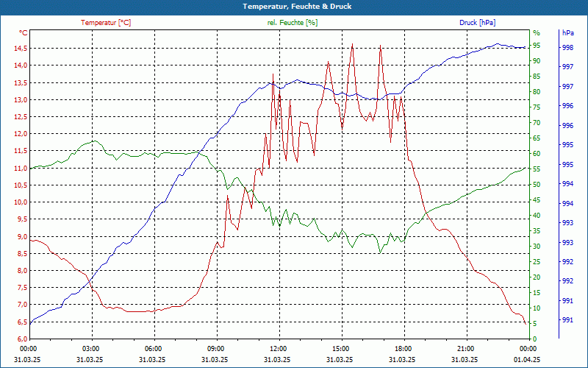588x368 pixels.
Task: Select the green legend label "rel. Feuchte [%]"
Action: [293, 23]
